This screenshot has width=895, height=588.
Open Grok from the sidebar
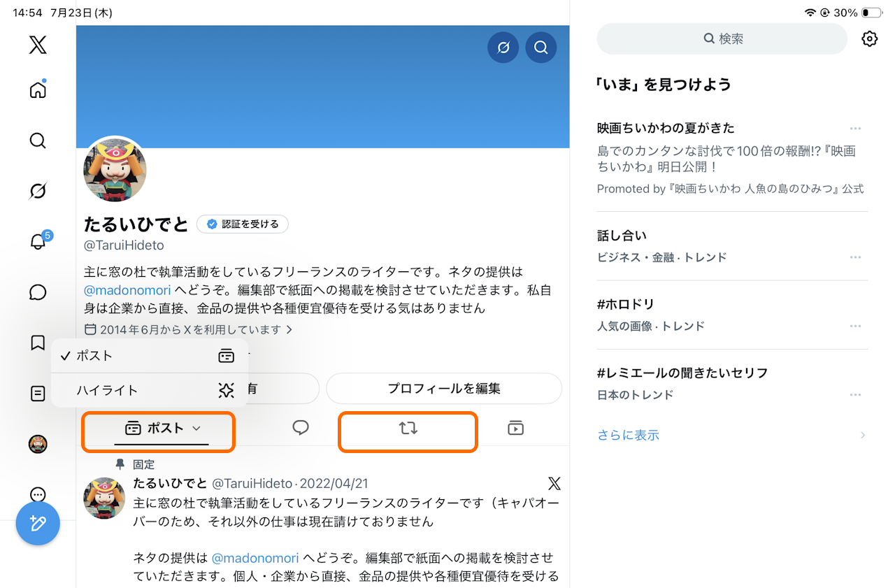tap(38, 191)
